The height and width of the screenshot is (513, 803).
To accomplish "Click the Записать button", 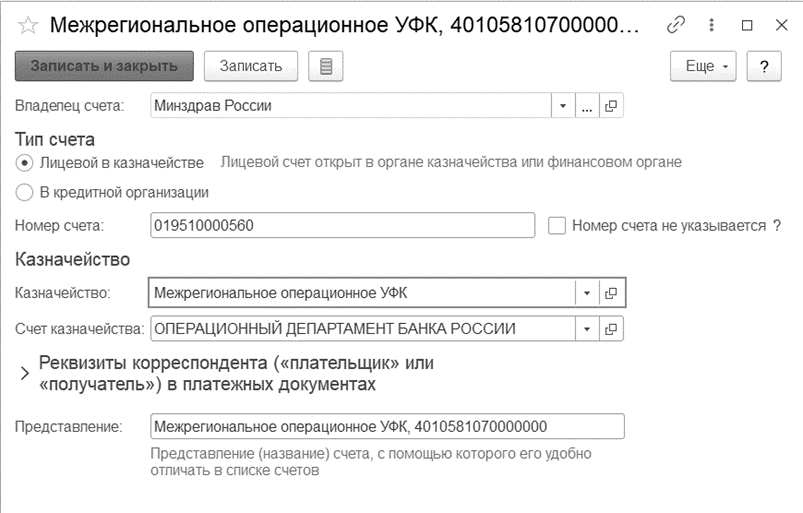I will [251, 66].
